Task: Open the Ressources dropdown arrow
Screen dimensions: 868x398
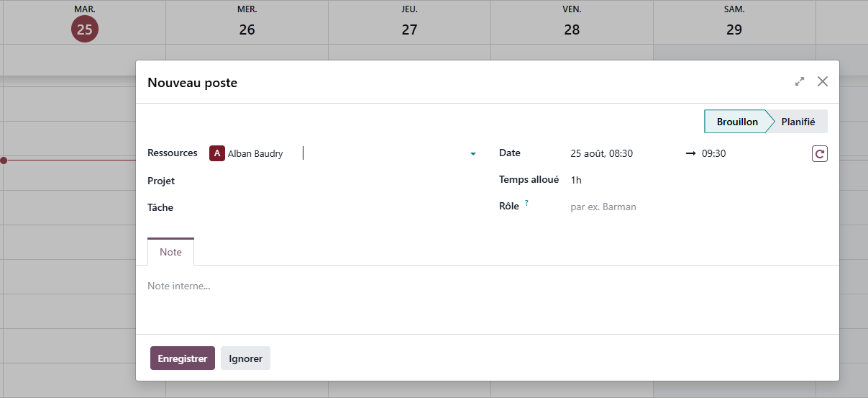Action: click(x=473, y=154)
